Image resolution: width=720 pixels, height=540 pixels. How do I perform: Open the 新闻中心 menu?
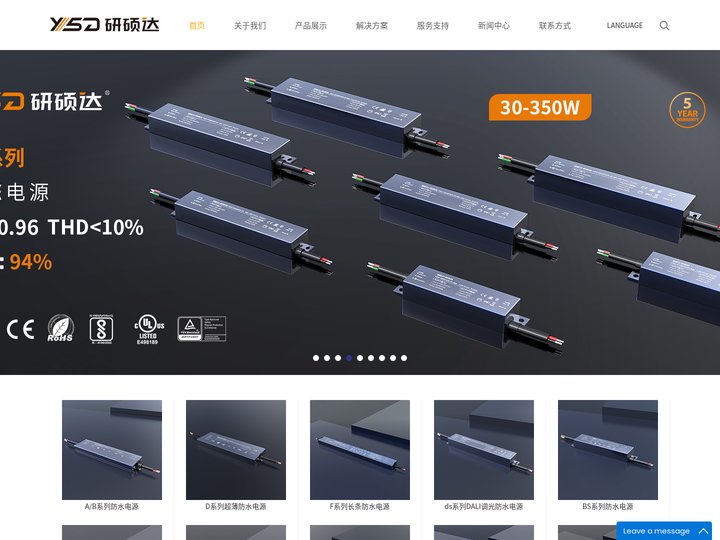click(494, 26)
